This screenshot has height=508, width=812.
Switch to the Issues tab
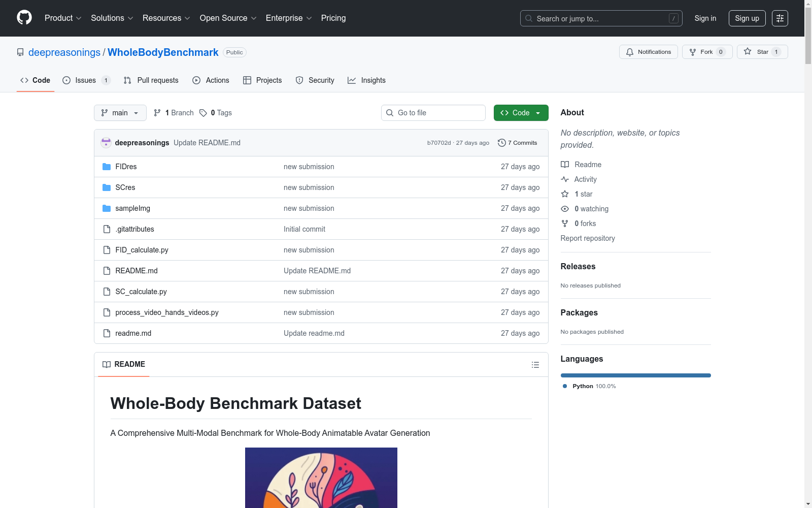tap(86, 80)
